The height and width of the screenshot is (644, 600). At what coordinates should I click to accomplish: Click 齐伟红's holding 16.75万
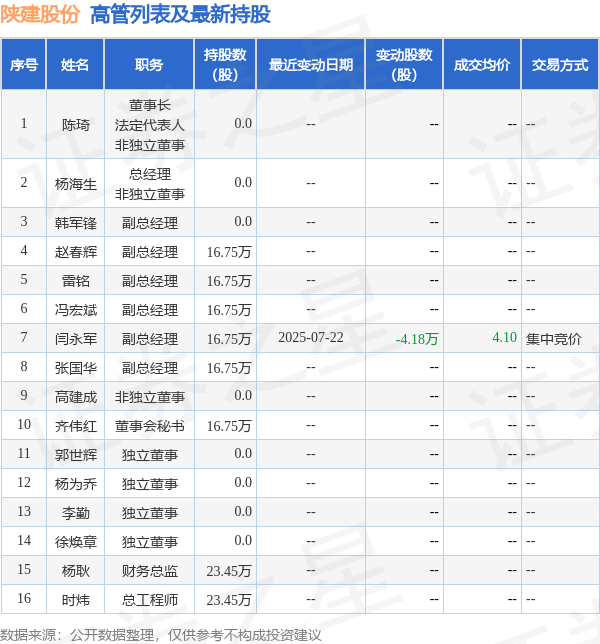[229, 426]
